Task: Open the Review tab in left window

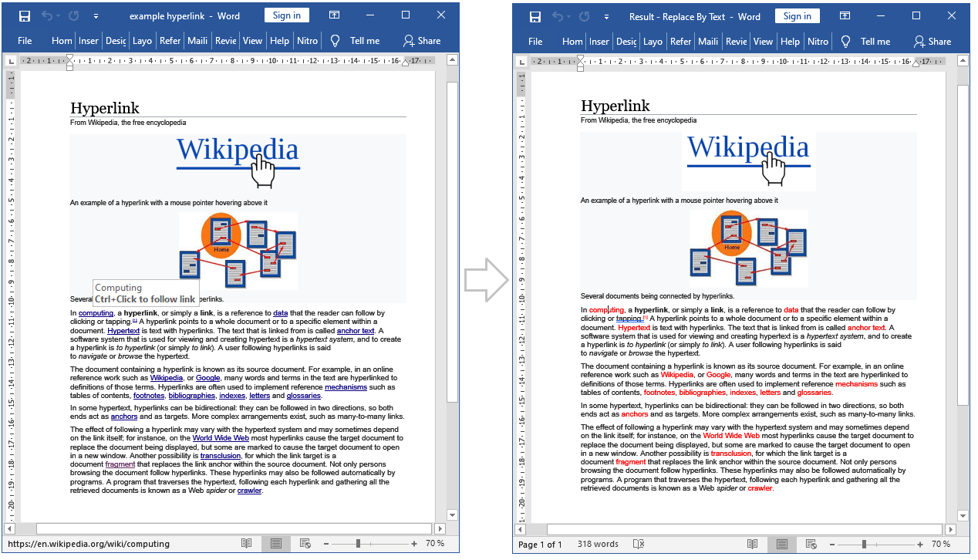Action: 226,41
